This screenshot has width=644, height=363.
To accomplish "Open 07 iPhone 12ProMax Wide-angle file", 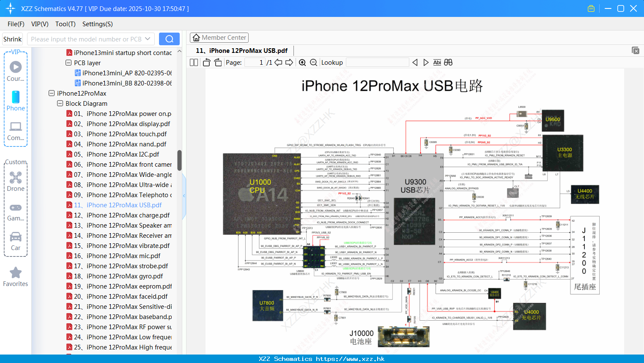I will click(x=119, y=174).
